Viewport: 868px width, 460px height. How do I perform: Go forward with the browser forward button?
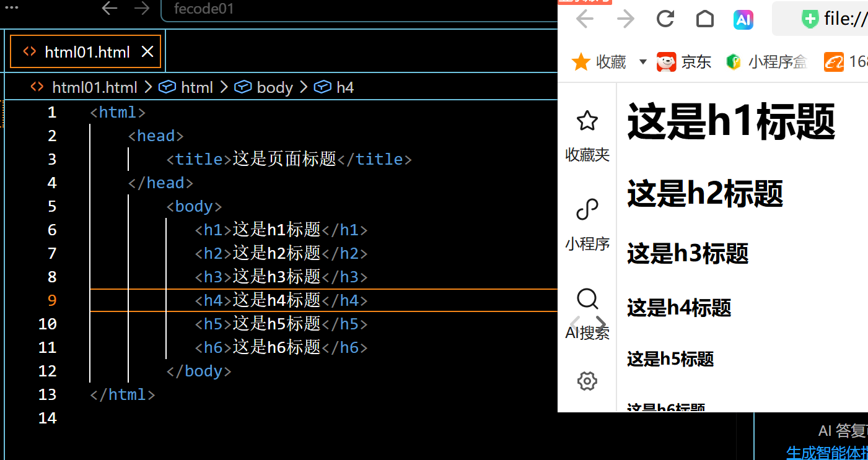(626, 19)
